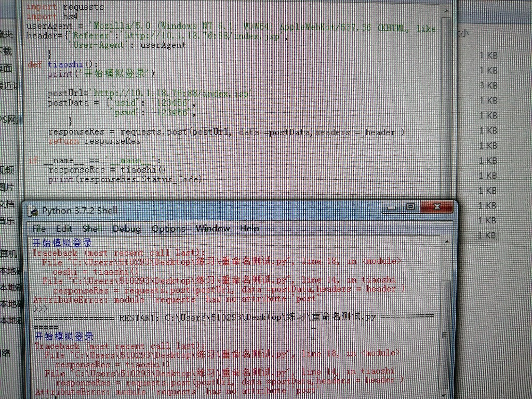Open the Shell menu
This screenshot has height=399, width=532.
point(92,229)
